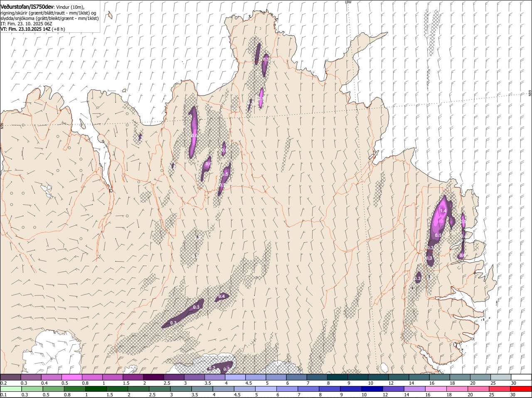The width and height of the screenshot is (532, 398).
Task: Select the darkest green 1–1.5 swatch in lower legend
Action: point(96,389)
